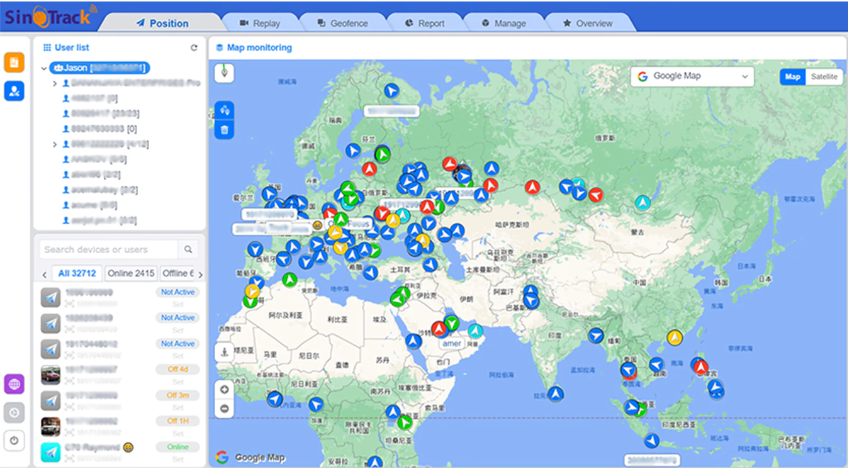Click the SinoTrack logo

pyautogui.click(x=49, y=16)
